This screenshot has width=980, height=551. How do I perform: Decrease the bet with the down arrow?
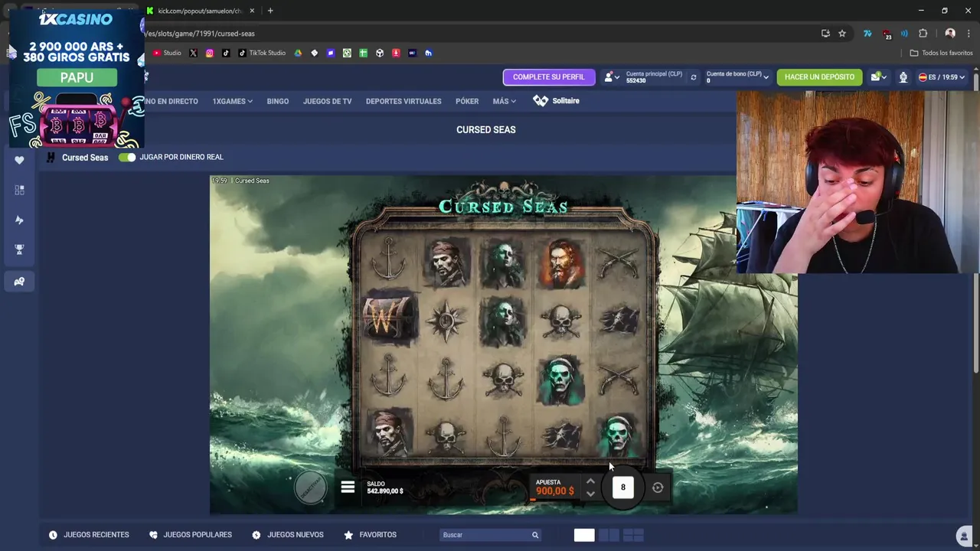pos(590,494)
